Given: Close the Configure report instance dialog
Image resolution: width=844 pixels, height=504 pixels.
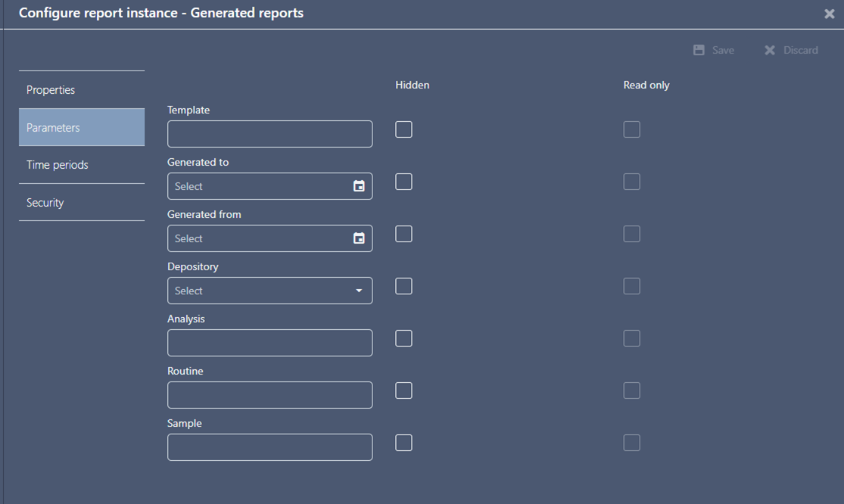Looking at the screenshot, I should pyautogui.click(x=829, y=14).
